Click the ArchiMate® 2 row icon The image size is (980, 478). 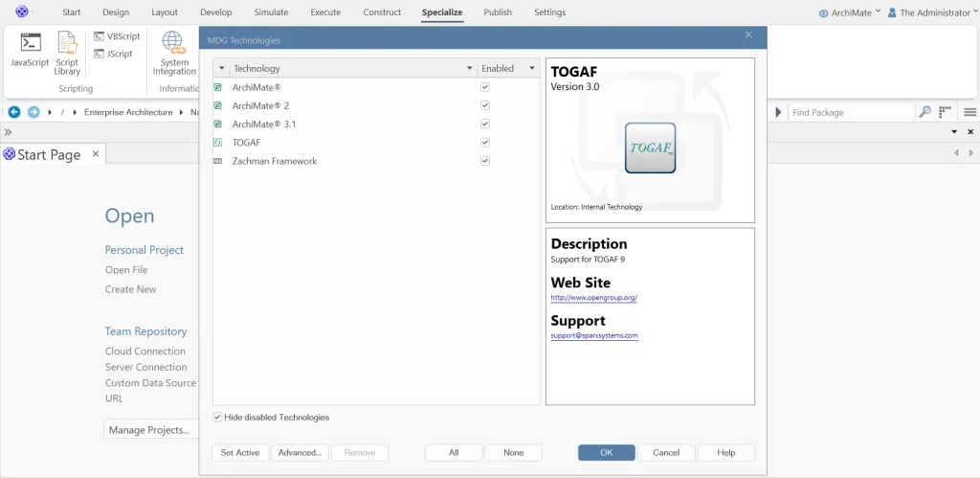[x=218, y=105]
